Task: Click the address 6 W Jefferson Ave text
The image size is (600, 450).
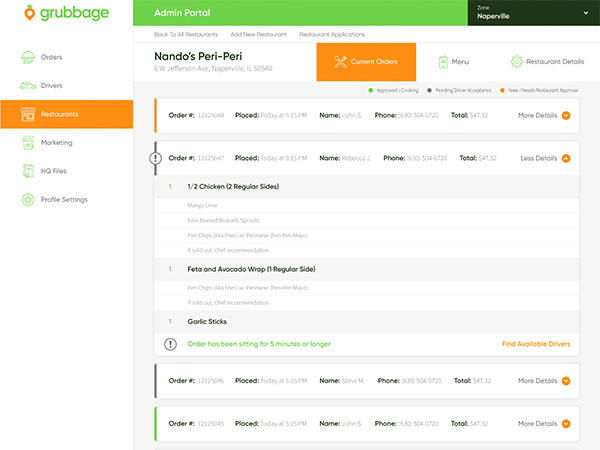Action: pos(213,68)
